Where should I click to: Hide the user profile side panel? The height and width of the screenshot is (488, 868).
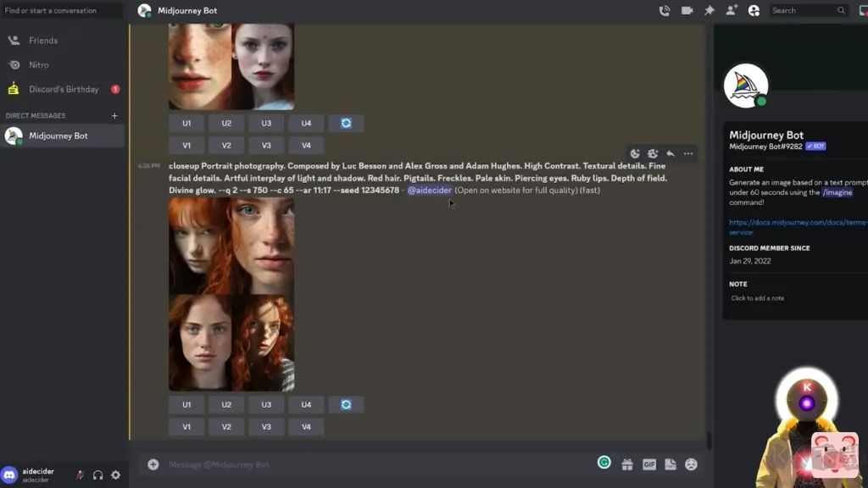(x=754, y=11)
